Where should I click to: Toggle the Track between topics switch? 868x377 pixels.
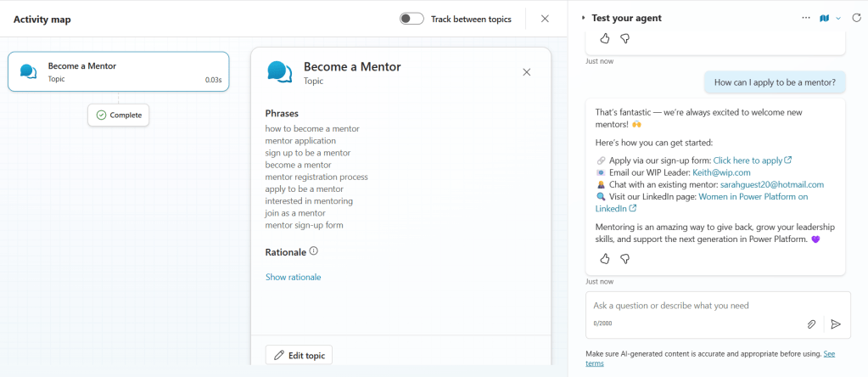(412, 19)
